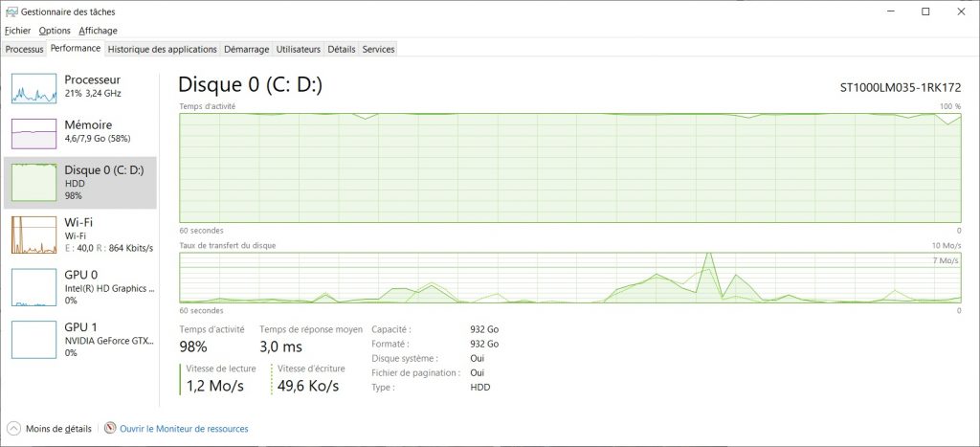Switch to the Services tab
Screen dimensions: 980x447
pyautogui.click(x=378, y=49)
